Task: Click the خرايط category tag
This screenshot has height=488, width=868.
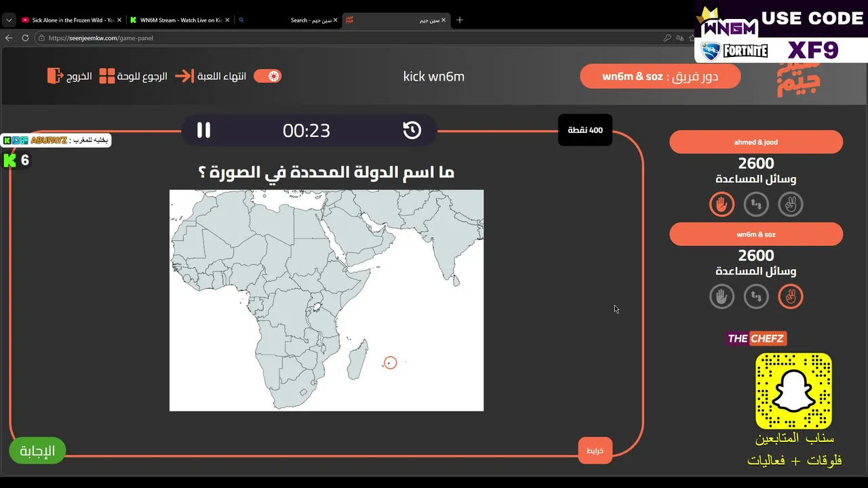Action: pyautogui.click(x=595, y=451)
